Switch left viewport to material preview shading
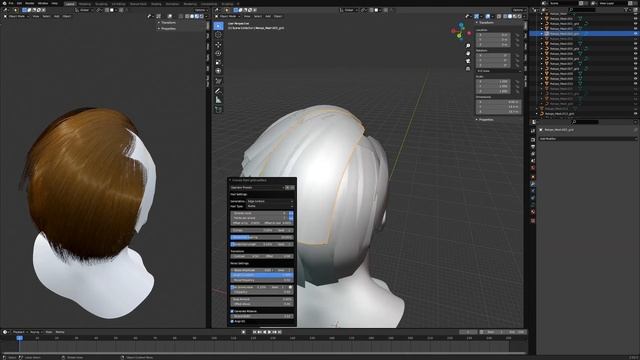Image resolution: width=640 pixels, height=360 pixels. 197,16
